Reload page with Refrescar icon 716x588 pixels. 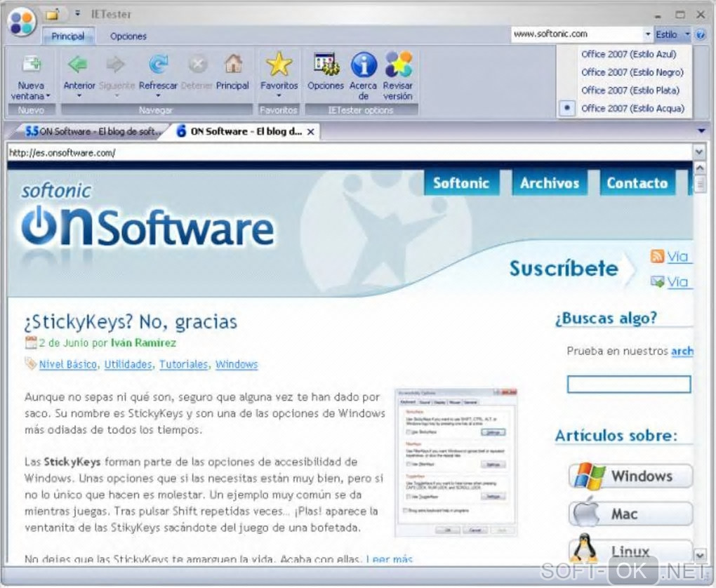tap(158, 65)
